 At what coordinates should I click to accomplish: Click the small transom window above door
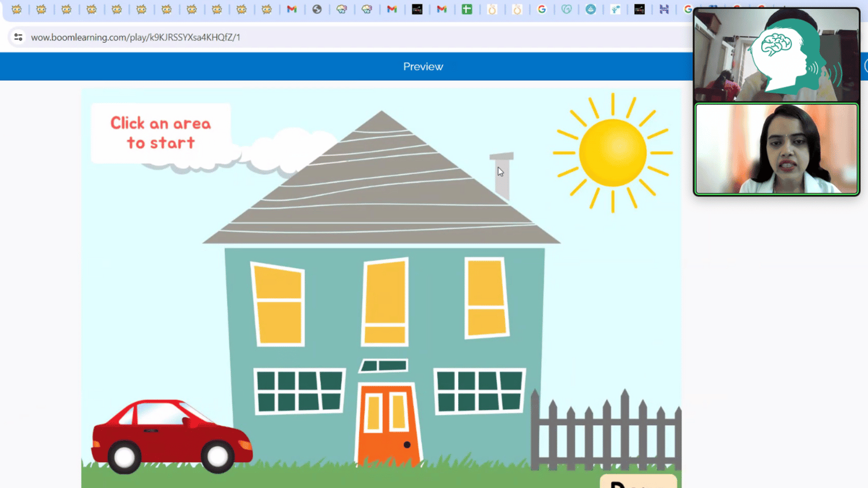(384, 366)
